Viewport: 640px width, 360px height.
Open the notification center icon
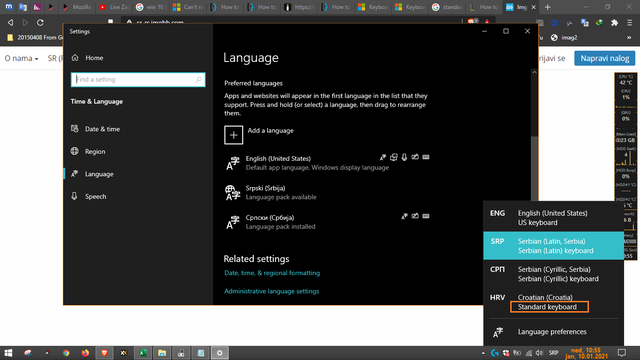point(622,353)
